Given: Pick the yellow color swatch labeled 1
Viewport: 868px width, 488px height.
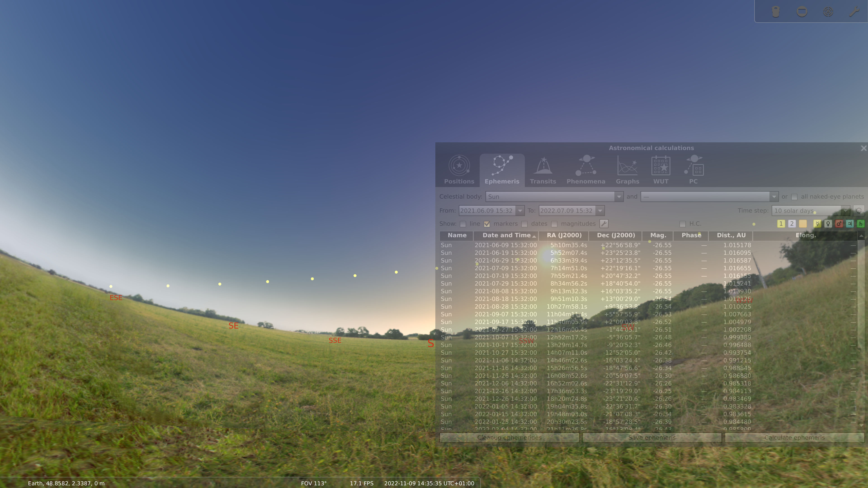Looking at the screenshot, I should [781, 224].
